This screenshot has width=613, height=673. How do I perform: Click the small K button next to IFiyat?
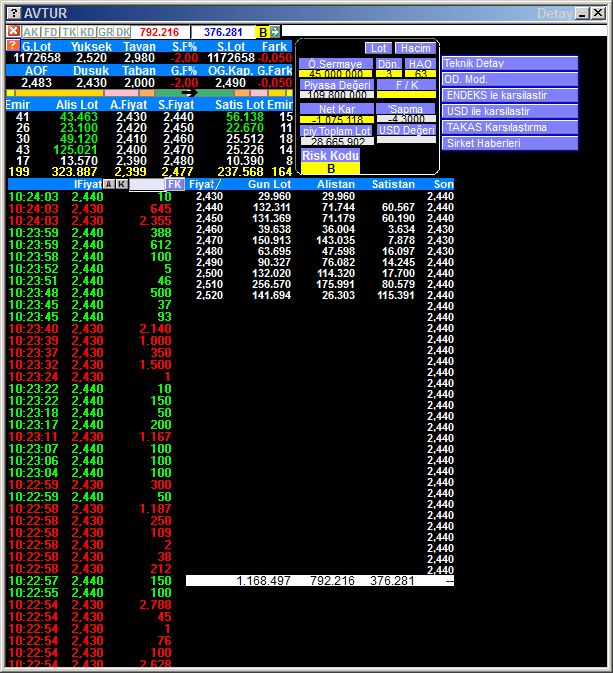click(122, 184)
